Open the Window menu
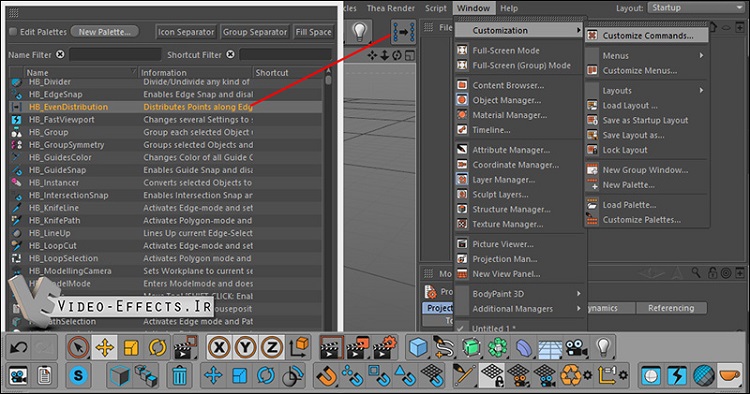750x394 pixels. 473,8
